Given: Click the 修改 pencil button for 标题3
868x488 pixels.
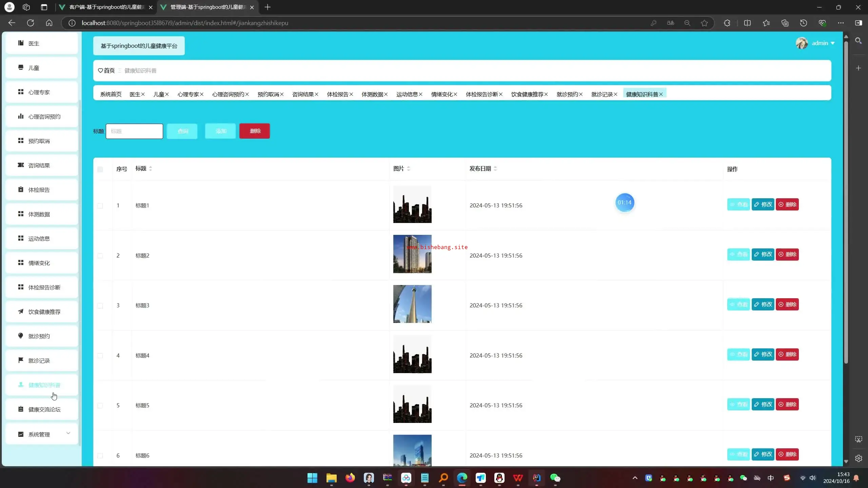Looking at the screenshot, I should pyautogui.click(x=763, y=304).
